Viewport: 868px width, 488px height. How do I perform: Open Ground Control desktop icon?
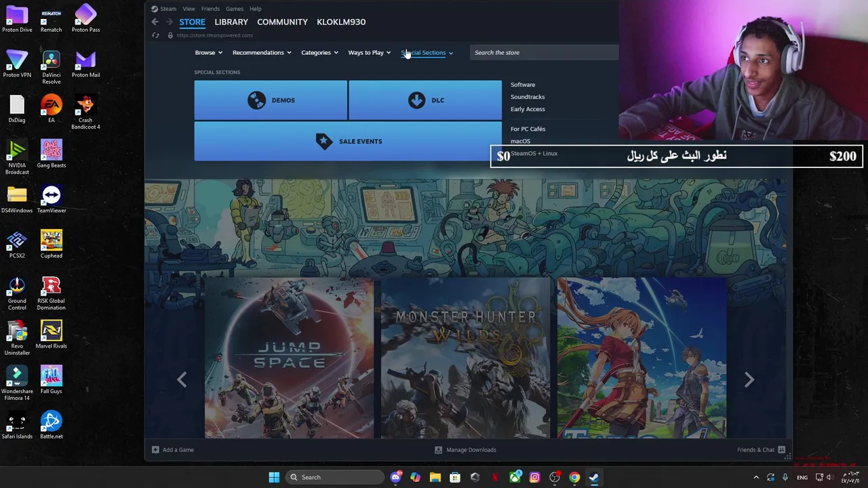click(x=17, y=293)
